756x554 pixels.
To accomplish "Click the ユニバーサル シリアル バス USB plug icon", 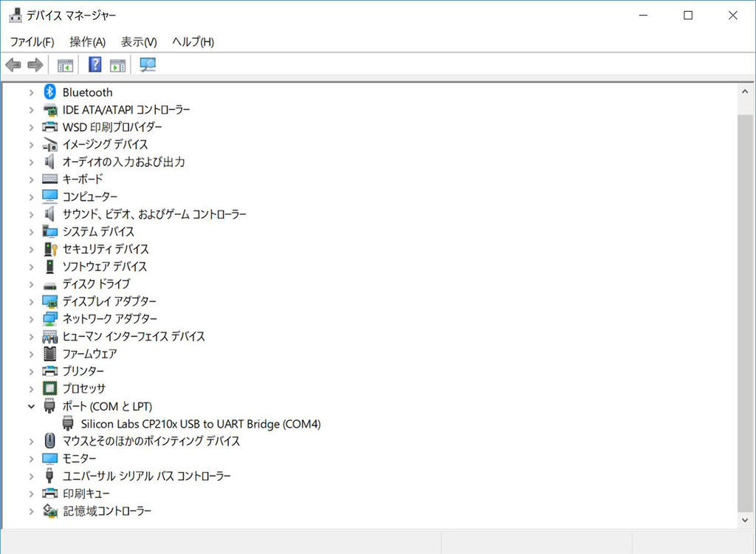I will 49,476.
